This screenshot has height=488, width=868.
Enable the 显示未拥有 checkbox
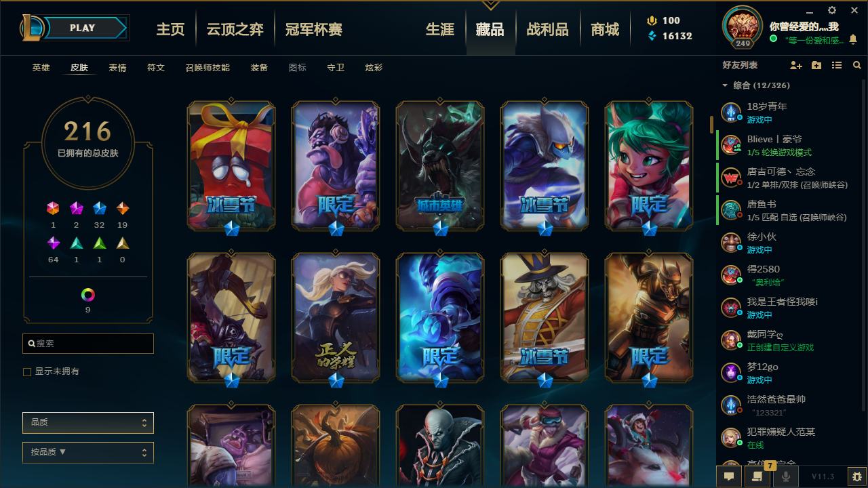(x=27, y=372)
